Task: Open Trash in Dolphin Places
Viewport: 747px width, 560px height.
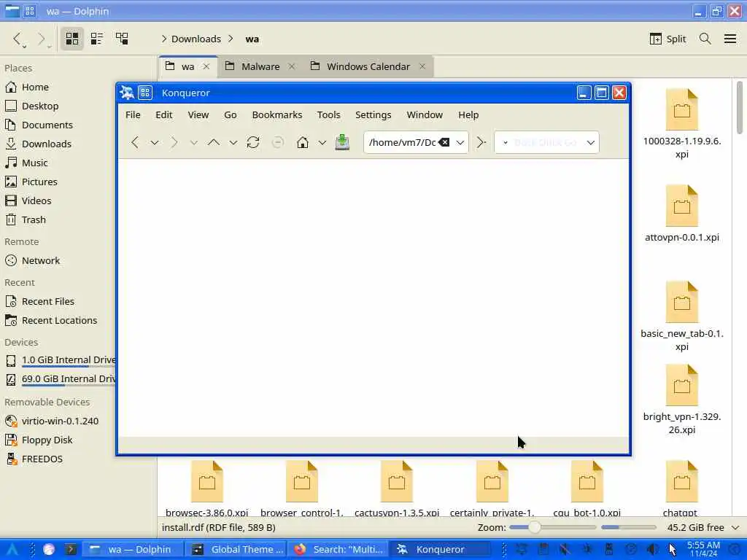Action: (34, 219)
